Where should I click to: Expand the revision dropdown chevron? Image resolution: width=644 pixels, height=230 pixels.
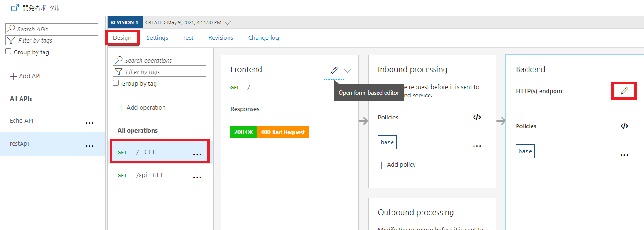click(x=228, y=22)
